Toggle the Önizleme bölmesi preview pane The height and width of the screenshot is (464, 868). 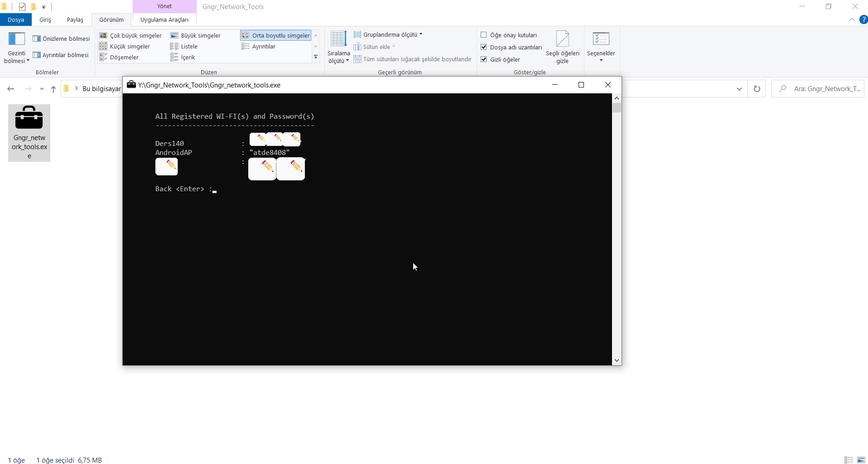point(61,39)
